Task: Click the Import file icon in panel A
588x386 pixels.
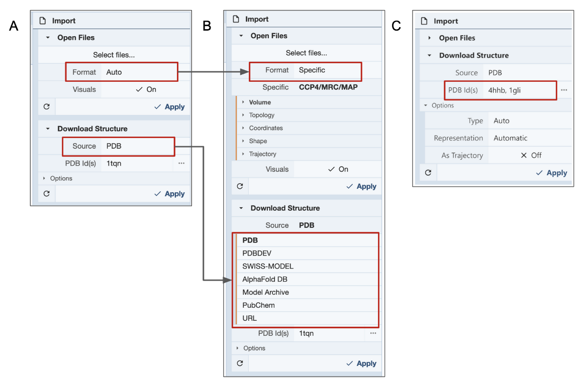Action: (x=43, y=21)
